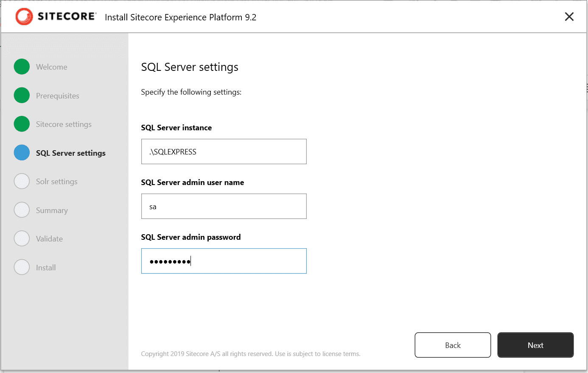Click the green Welcome step circle
The image size is (588, 373).
click(22, 67)
